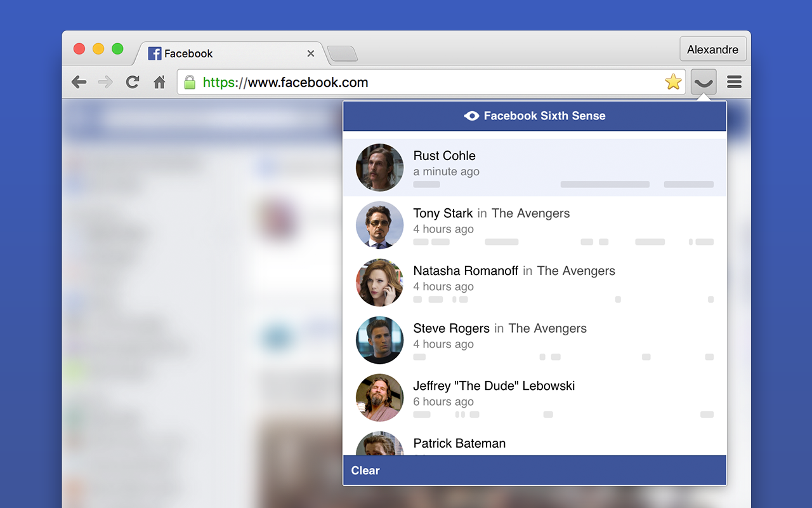Click the home icon in the toolbar
This screenshot has width=812, height=508.
point(159,82)
